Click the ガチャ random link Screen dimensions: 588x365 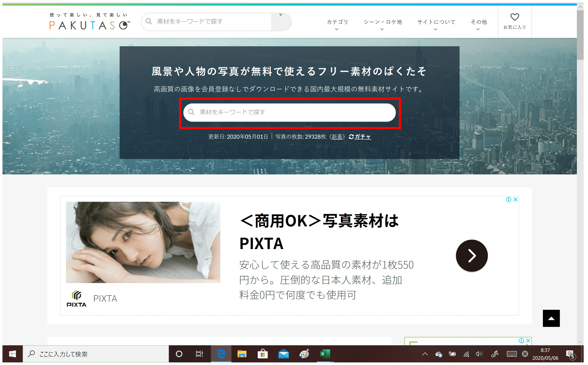362,137
